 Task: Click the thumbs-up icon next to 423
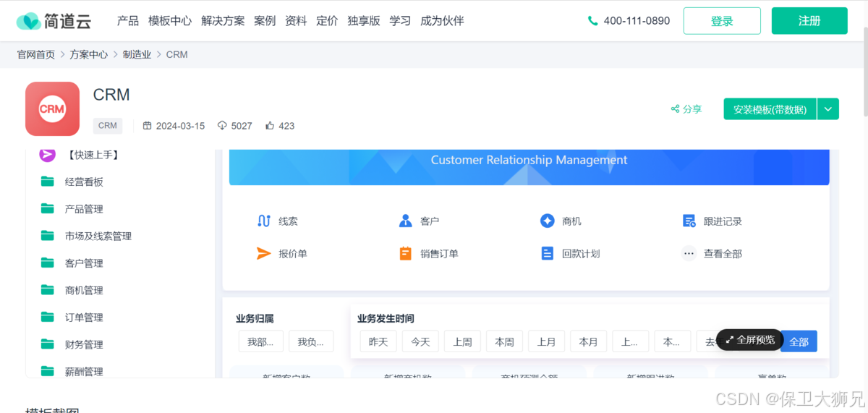coord(270,126)
